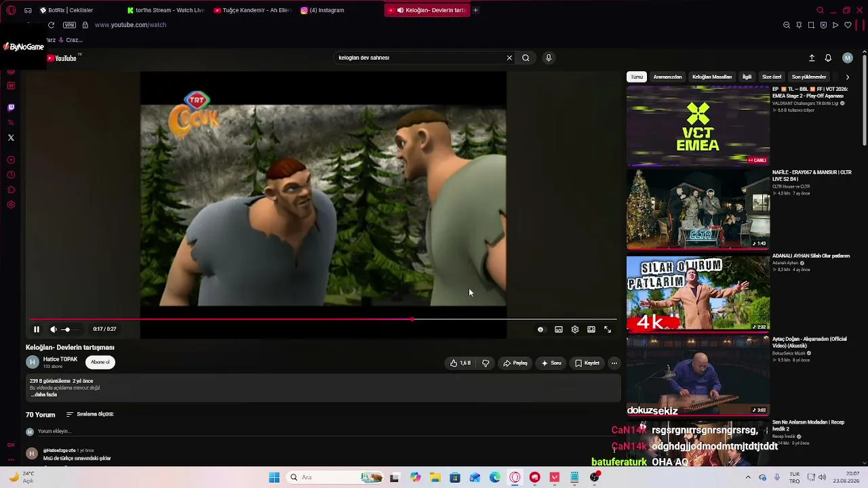Search tabs with the title bar magnifier
868x488 pixels.
point(820,10)
